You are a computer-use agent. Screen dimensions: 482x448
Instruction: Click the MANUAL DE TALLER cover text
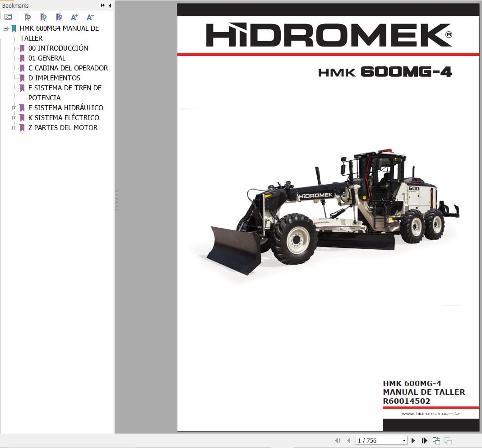(x=424, y=392)
